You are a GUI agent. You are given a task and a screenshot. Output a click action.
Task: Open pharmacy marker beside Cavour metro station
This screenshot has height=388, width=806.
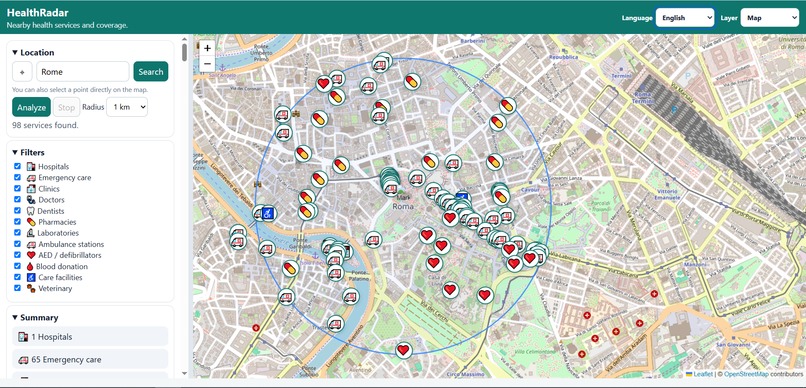click(501, 197)
